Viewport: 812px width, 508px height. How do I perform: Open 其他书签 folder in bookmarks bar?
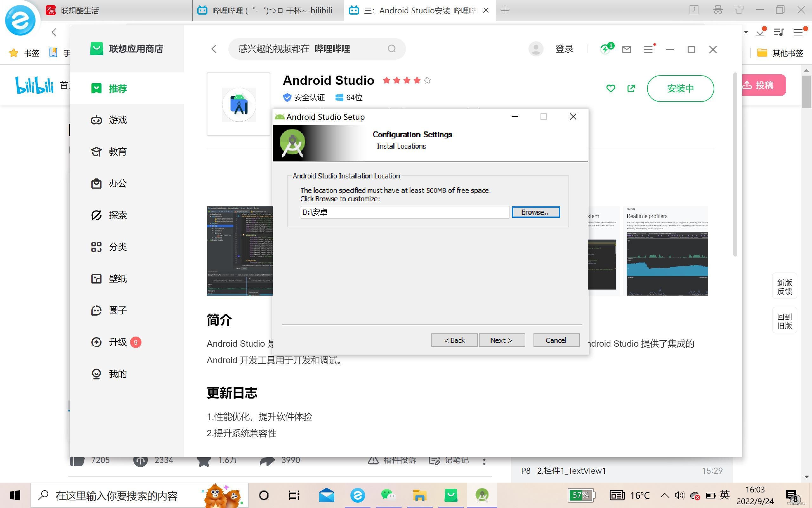click(x=780, y=53)
